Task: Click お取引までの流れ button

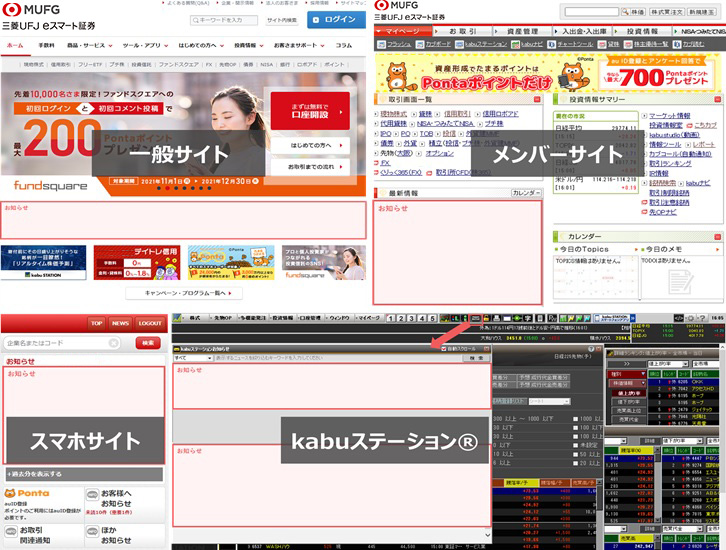Action: (310, 167)
